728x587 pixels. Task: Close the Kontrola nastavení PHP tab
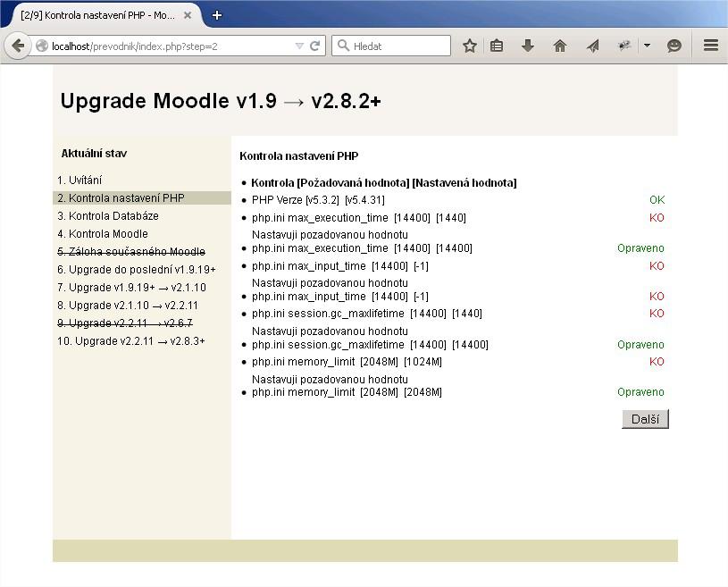click(x=188, y=15)
